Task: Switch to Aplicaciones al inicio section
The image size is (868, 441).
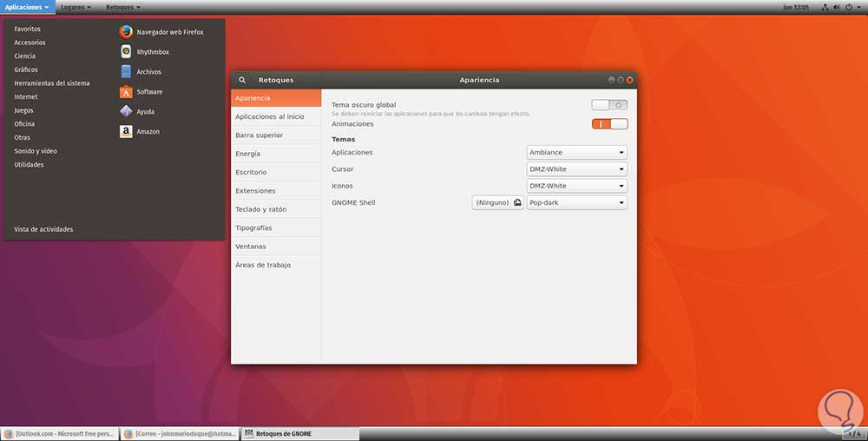Action: [276, 116]
